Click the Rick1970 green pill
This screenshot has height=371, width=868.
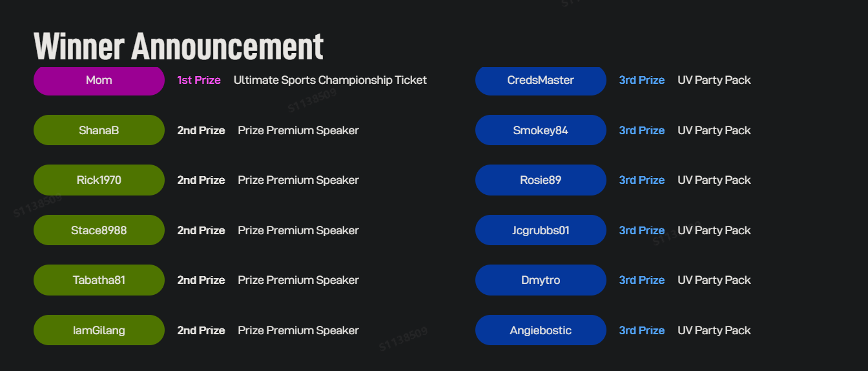coord(99,180)
